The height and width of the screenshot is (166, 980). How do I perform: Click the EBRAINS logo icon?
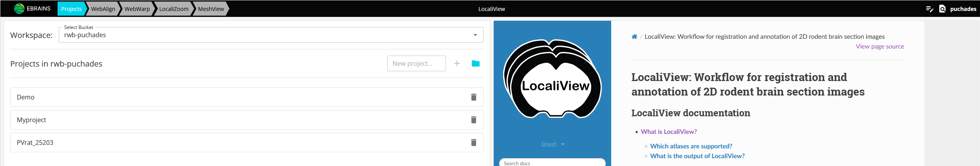point(19,9)
